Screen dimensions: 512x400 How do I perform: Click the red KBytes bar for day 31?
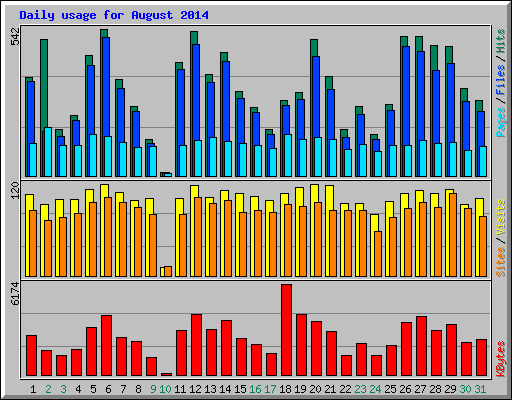tap(481, 358)
